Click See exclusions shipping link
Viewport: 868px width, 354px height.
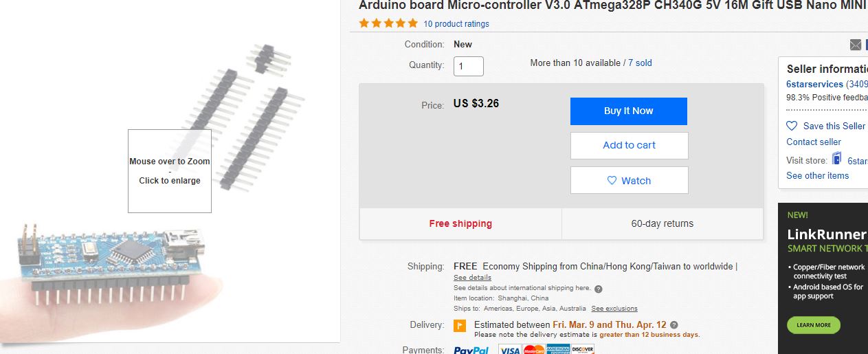tap(614, 309)
